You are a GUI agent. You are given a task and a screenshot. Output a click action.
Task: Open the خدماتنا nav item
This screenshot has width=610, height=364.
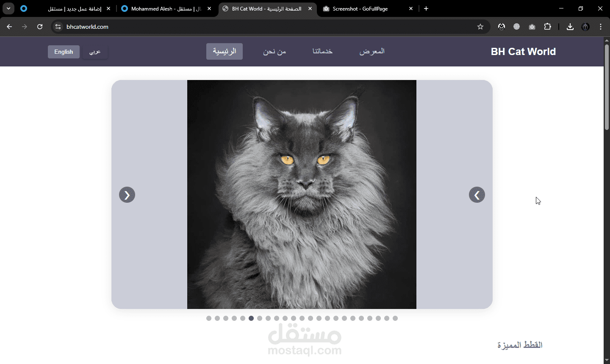[323, 51]
